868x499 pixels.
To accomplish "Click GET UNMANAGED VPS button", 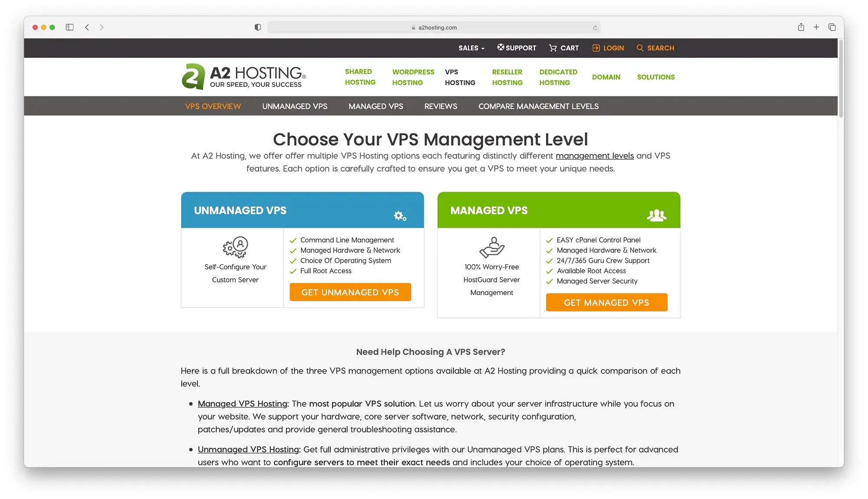I will 350,292.
